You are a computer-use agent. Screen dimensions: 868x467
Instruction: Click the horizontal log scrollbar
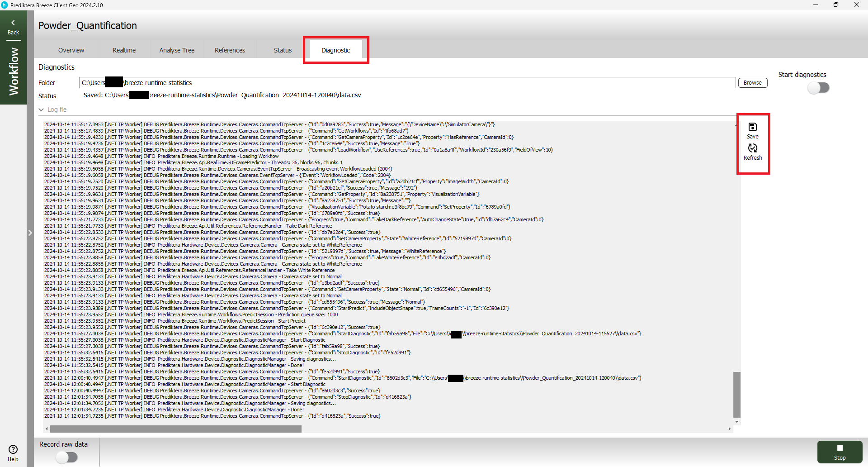(x=176, y=429)
